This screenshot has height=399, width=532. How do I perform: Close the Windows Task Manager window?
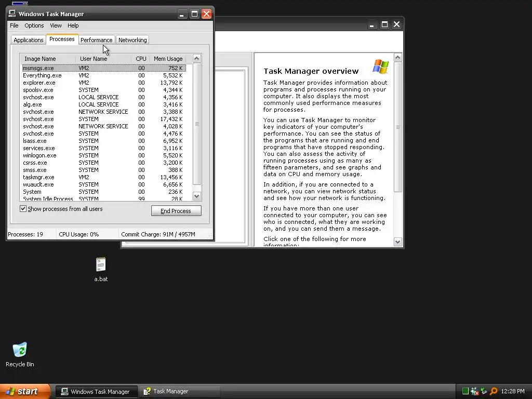click(x=206, y=14)
